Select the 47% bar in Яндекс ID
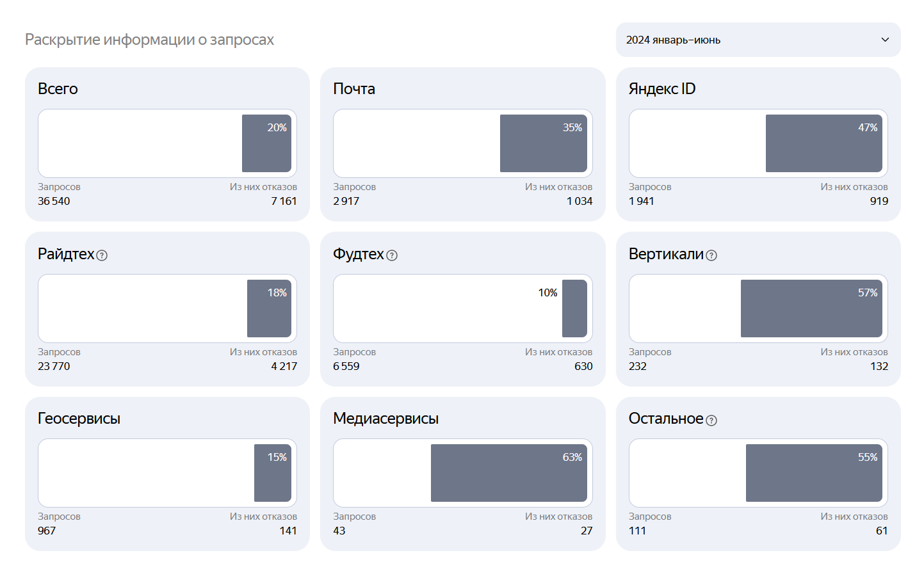Viewport: 924px width, 569px height. point(823,143)
